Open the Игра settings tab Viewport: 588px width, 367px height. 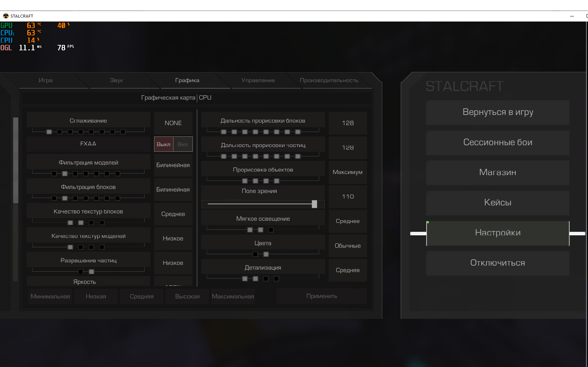click(x=46, y=80)
